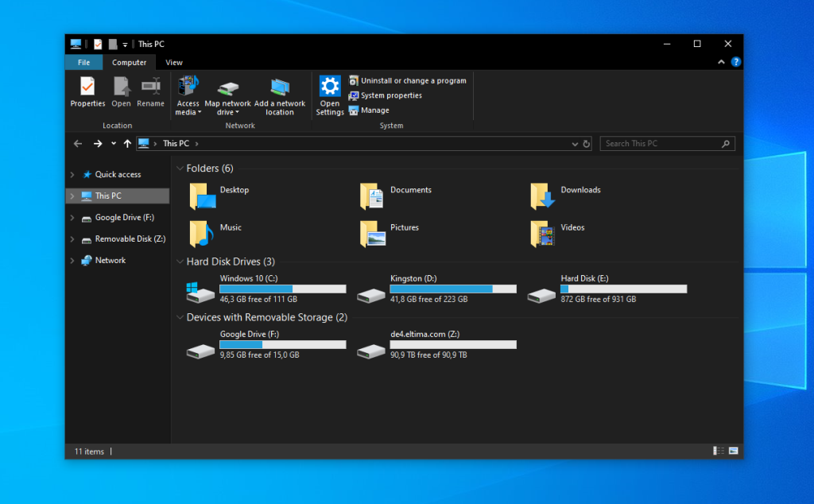Image resolution: width=814 pixels, height=504 pixels.
Task: Select the Windows 10 (C:) drive
Action: 201,291
